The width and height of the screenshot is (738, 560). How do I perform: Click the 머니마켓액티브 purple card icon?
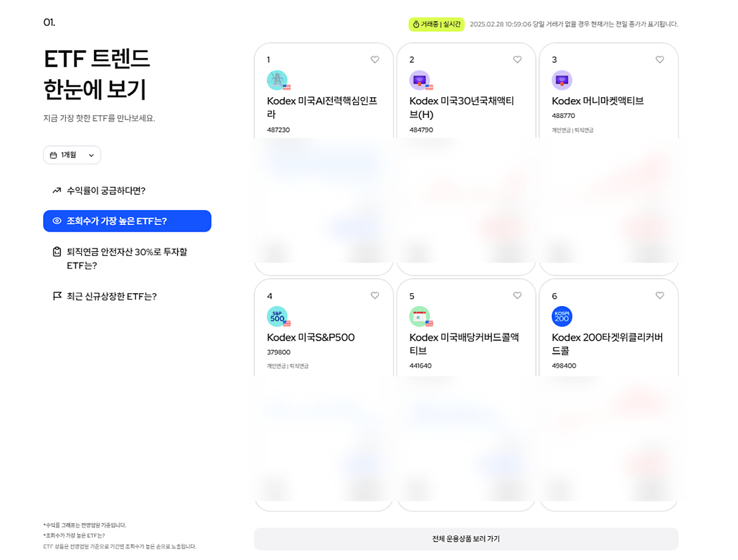[563, 80]
